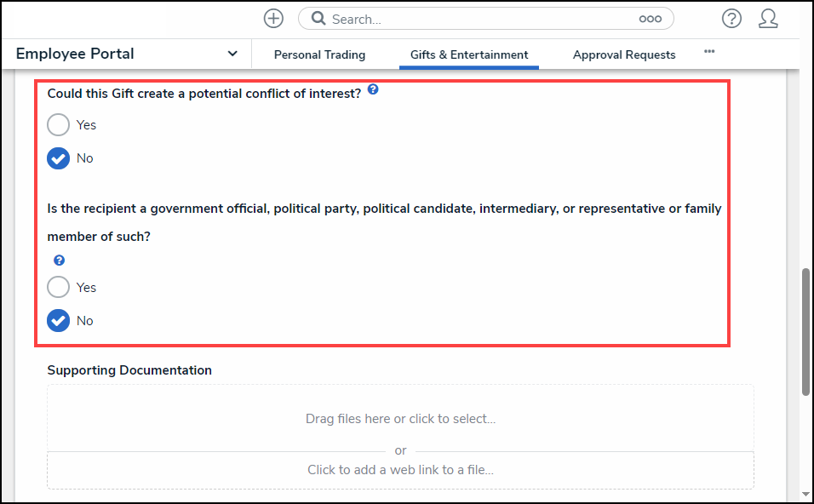Open the user profile icon
The image size is (814, 504).
click(768, 19)
